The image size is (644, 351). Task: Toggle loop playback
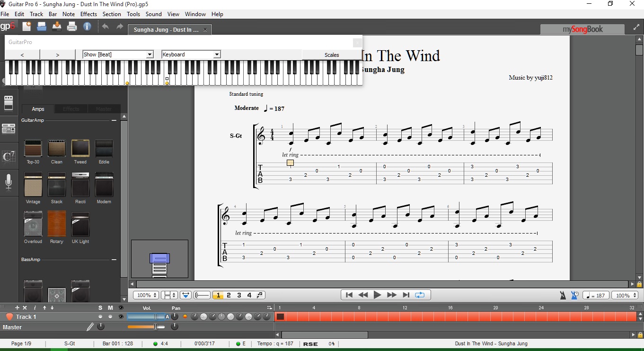(x=420, y=295)
